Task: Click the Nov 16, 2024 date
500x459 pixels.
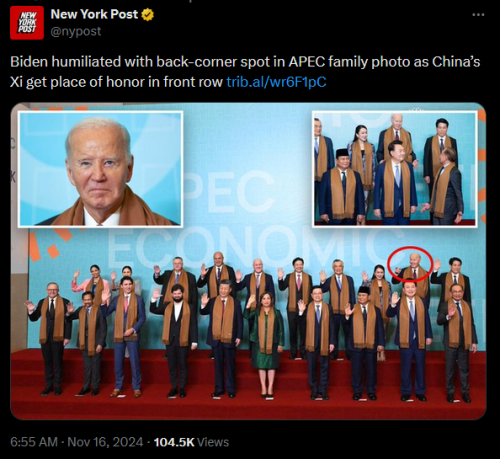Action: (x=105, y=442)
